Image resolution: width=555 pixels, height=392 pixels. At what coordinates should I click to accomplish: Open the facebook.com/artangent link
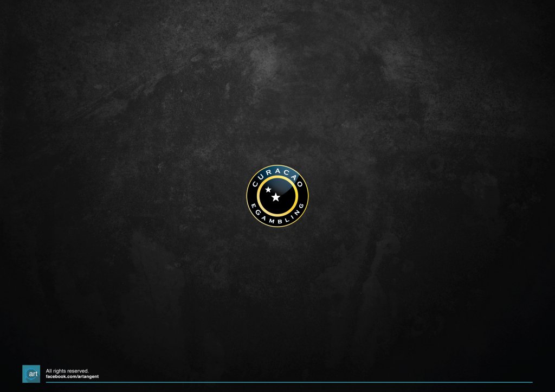pyautogui.click(x=72, y=377)
